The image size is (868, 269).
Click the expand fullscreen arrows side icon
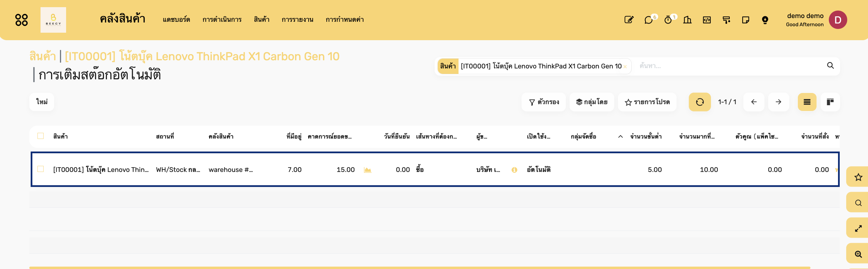coord(858,228)
